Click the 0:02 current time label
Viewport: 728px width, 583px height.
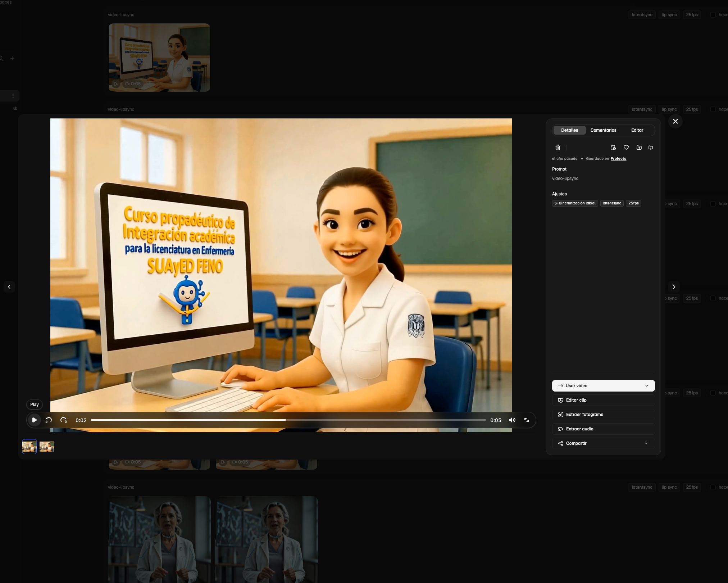81,420
